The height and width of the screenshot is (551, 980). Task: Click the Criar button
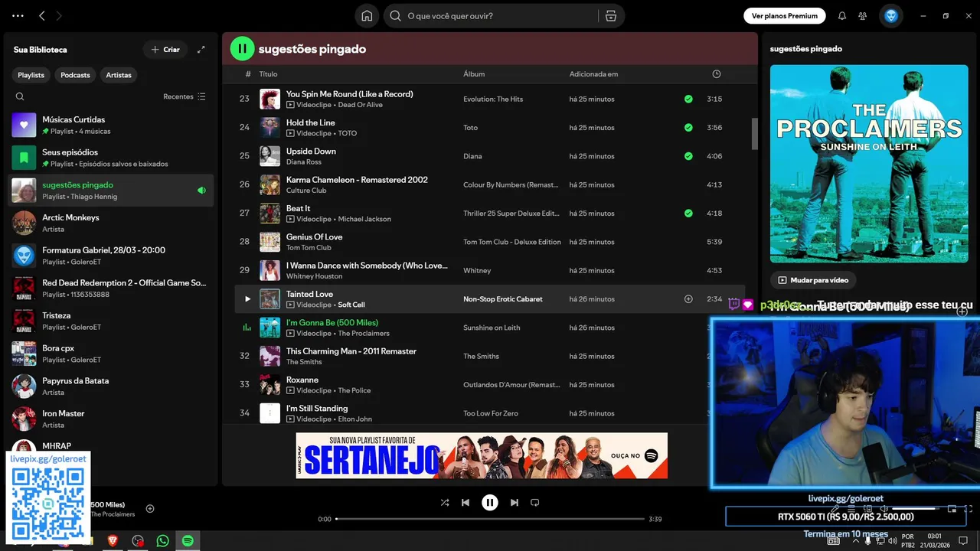[165, 50]
